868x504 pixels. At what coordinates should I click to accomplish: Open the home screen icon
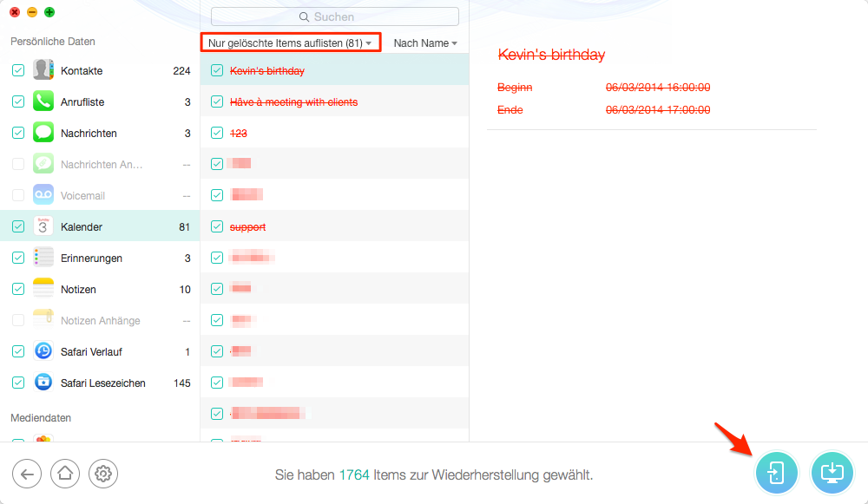(x=65, y=475)
